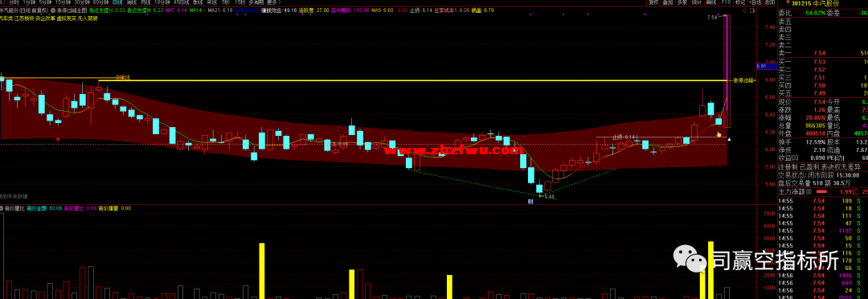This screenshot has width=868, height=299.
Task: Open the 统计 statistics tool
Action: click(697, 2)
